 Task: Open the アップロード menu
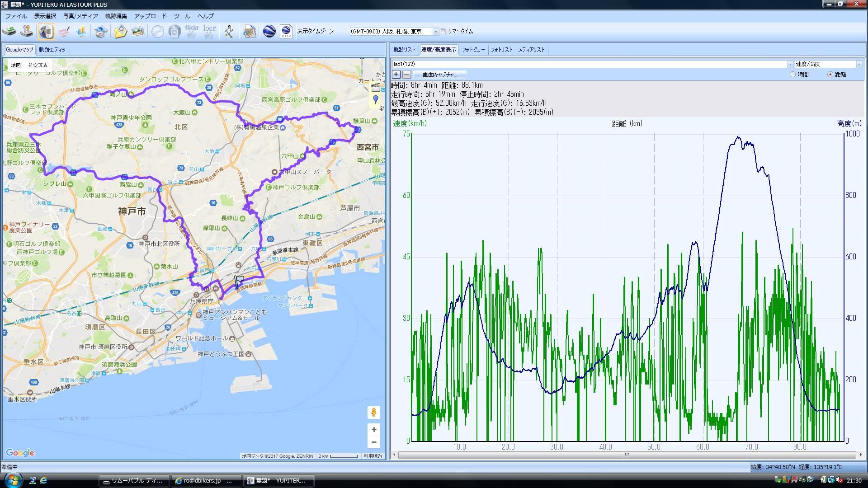(150, 16)
